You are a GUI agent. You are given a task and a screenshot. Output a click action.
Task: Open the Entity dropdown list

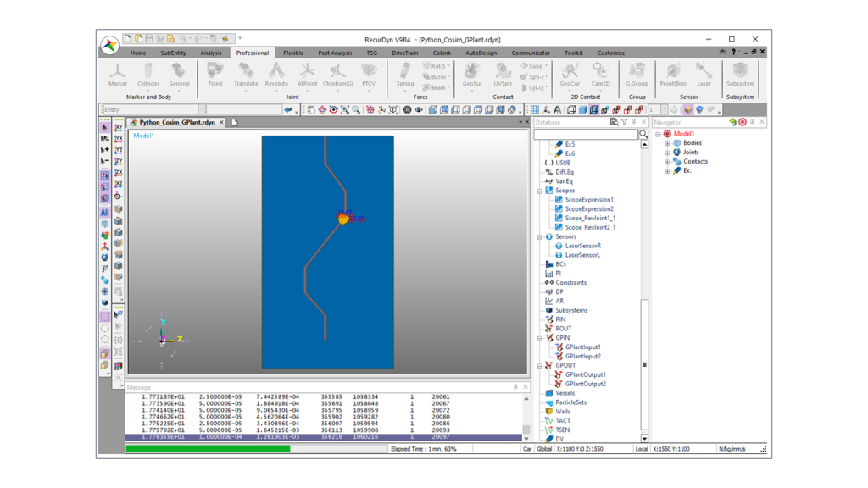pos(202,109)
